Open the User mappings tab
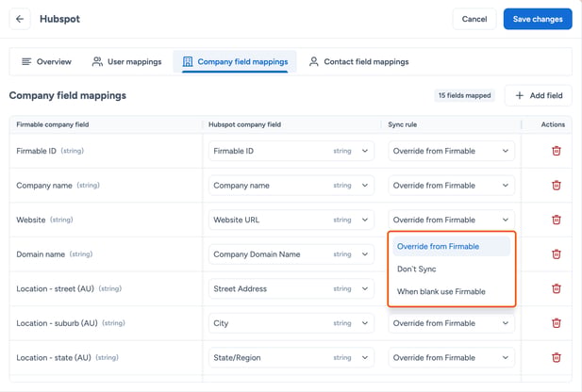Image resolution: width=582 pixels, height=392 pixels. (x=127, y=61)
